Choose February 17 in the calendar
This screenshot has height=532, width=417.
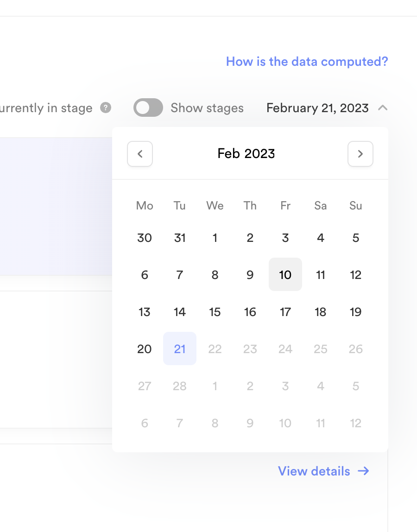[285, 312]
